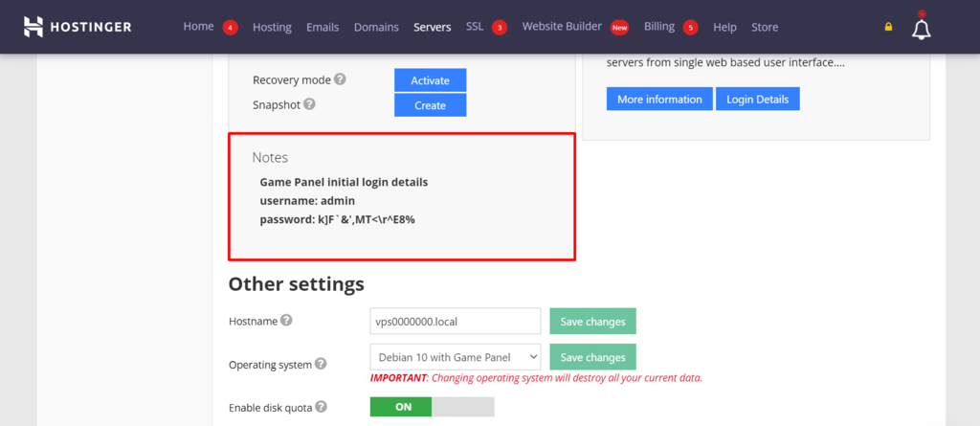Show help for Hostname
This screenshot has width=980, height=426.
click(286, 321)
